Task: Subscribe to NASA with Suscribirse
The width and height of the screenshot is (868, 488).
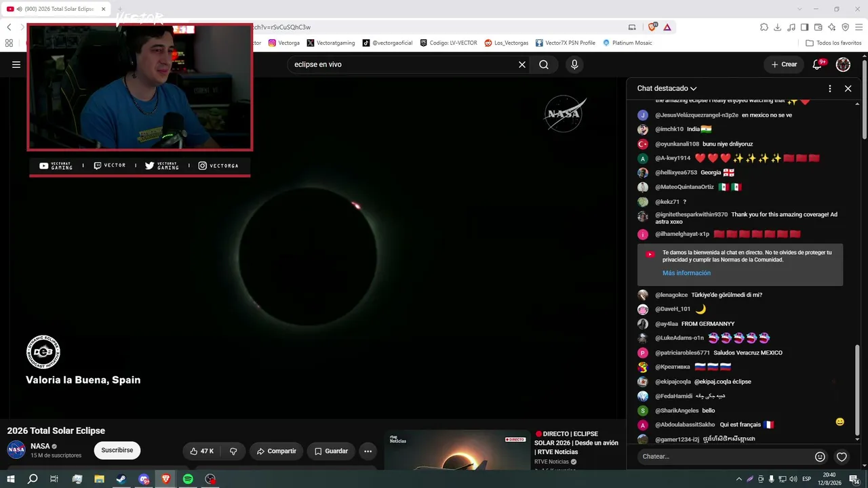Action: coord(117,450)
